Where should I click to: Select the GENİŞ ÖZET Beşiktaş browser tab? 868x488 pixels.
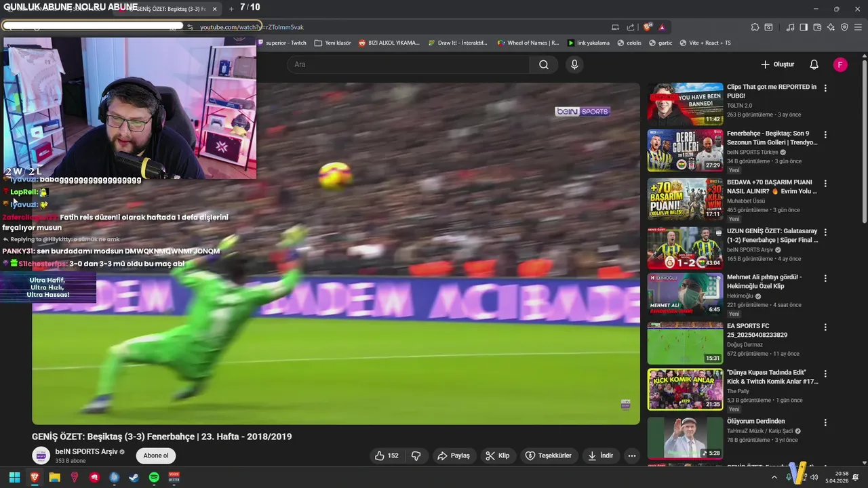tap(170, 9)
